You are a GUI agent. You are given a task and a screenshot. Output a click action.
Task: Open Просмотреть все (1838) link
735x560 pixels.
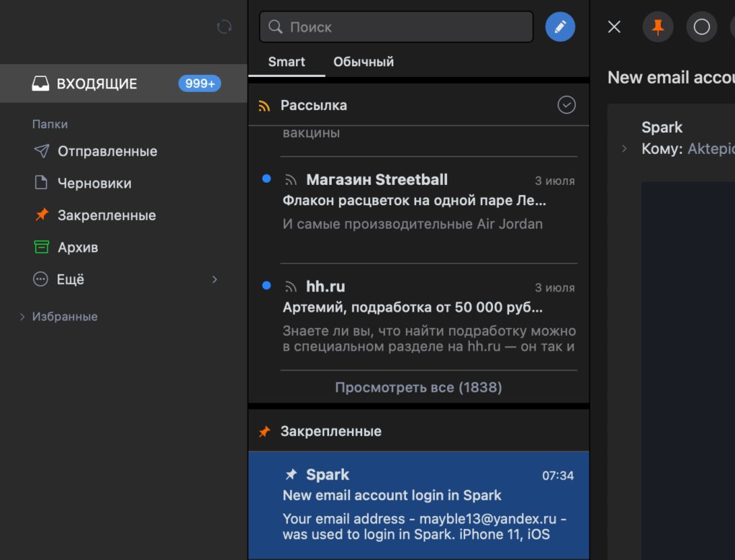click(x=418, y=387)
